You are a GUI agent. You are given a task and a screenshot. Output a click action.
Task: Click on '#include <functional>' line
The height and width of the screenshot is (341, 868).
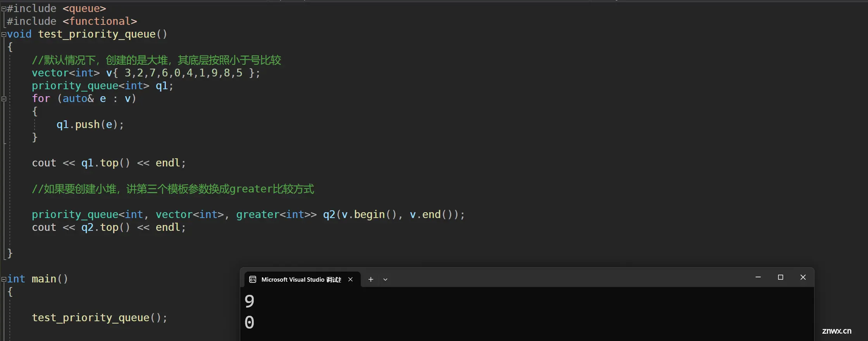point(72,21)
